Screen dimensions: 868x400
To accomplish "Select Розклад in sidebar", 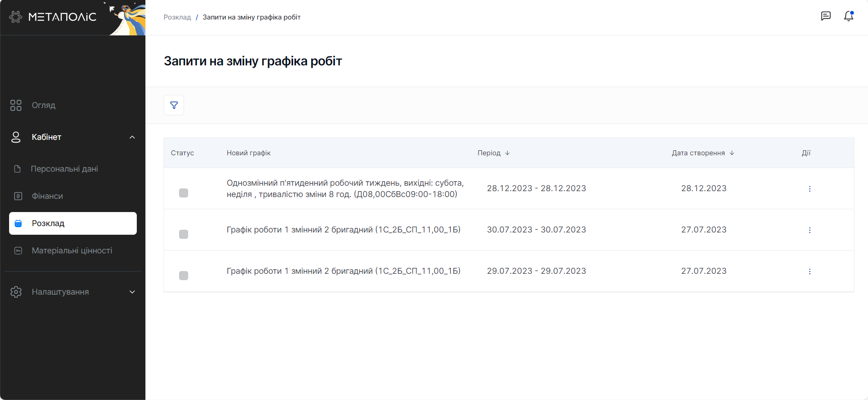I will (73, 223).
